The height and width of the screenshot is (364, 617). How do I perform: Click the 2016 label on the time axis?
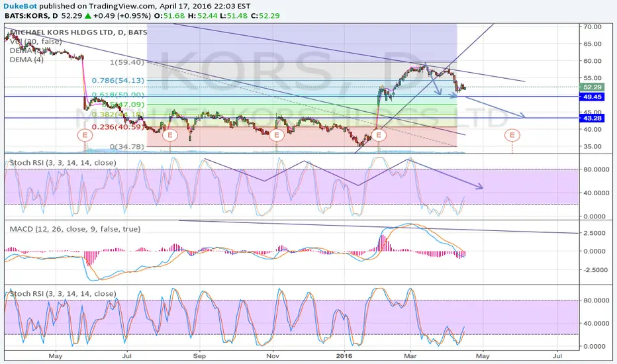(344, 356)
